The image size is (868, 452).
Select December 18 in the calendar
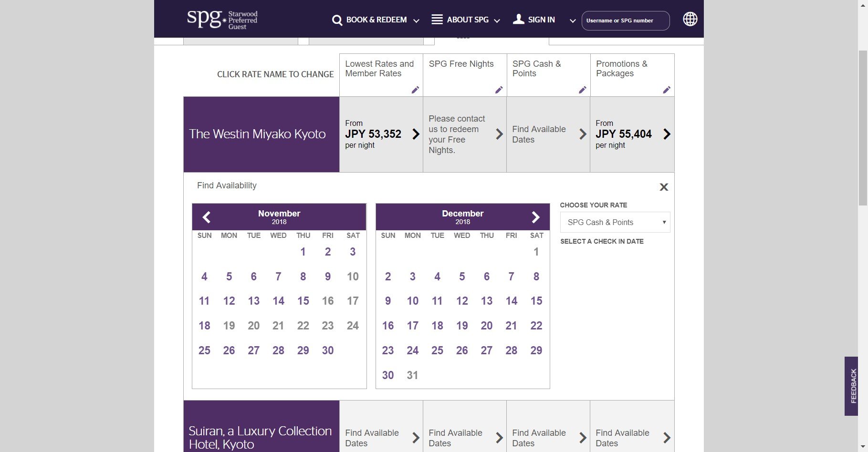pos(438,326)
